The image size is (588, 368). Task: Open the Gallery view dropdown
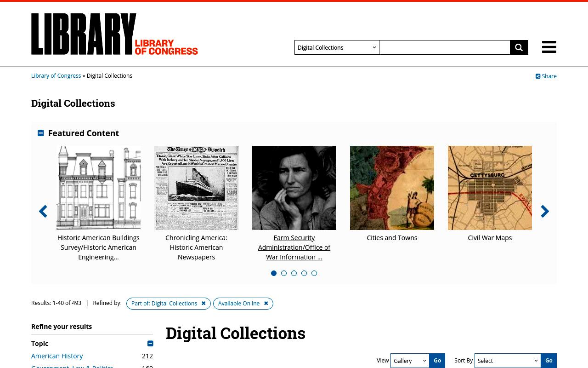(x=410, y=361)
